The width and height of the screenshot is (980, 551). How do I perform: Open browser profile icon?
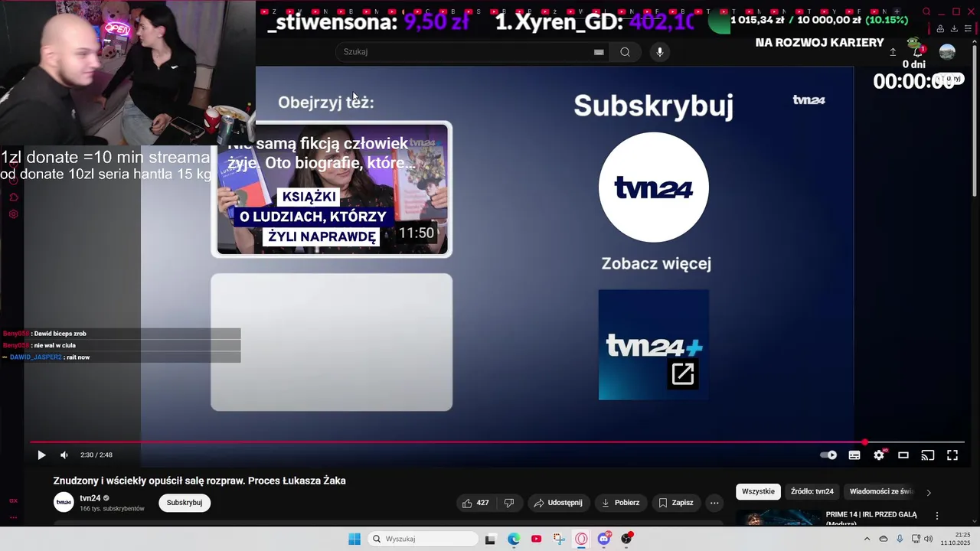(940, 29)
